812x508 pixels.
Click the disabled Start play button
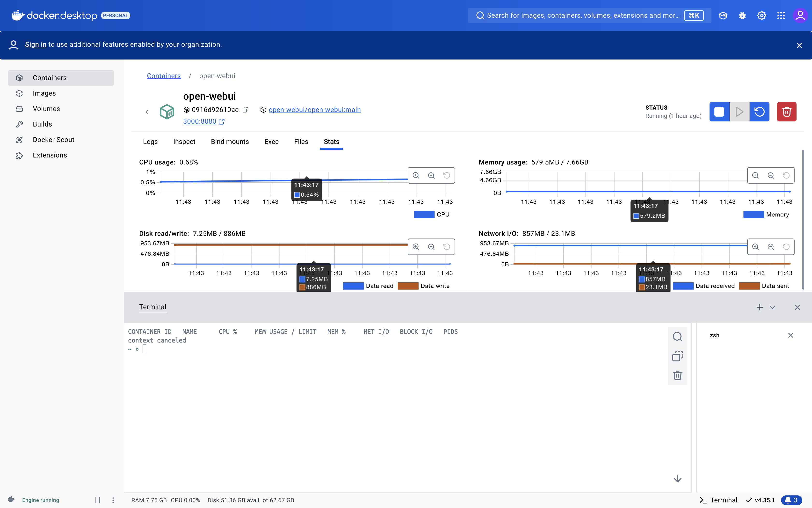pyautogui.click(x=739, y=112)
